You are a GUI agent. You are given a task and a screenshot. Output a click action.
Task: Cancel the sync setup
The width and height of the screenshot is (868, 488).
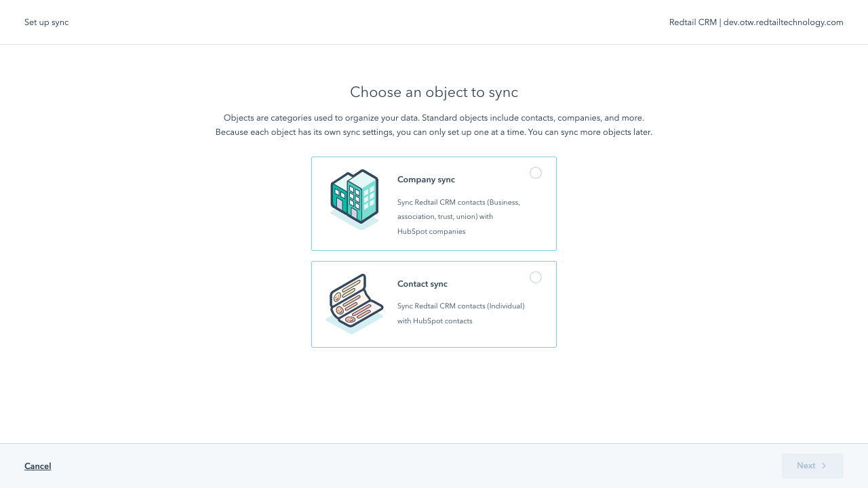(x=38, y=466)
